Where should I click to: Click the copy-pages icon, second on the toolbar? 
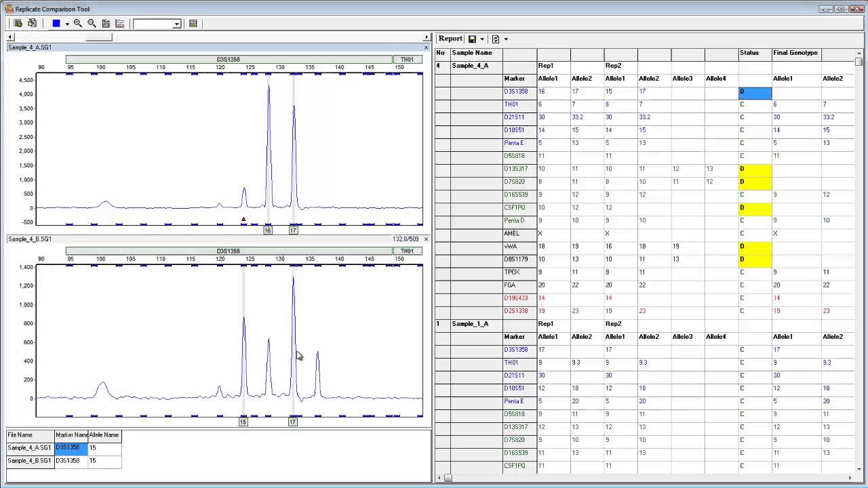(32, 23)
